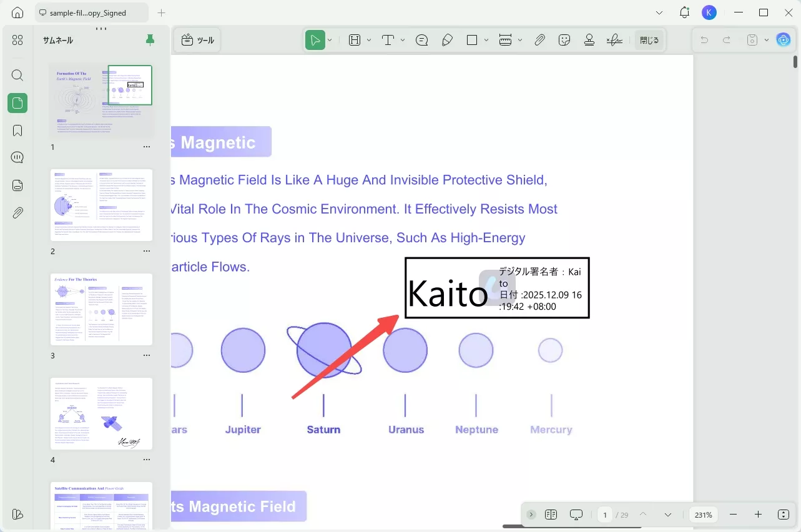Go to the next page arrow
This screenshot has width=801, height=532.
click(x=668, y=515)
